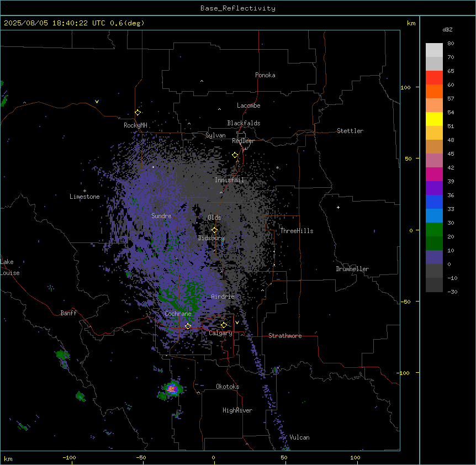
Task: Click the Airdrie city label
Action: tap(223, 297)
